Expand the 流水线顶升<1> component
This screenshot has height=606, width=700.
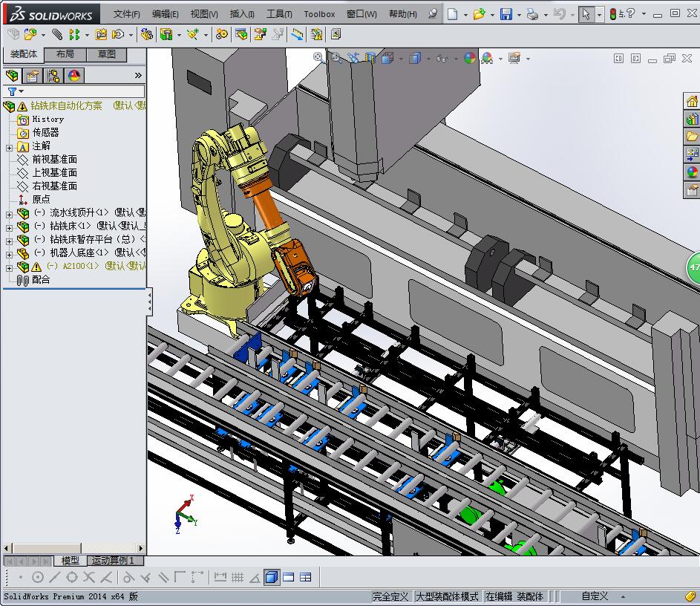(9, 215)
